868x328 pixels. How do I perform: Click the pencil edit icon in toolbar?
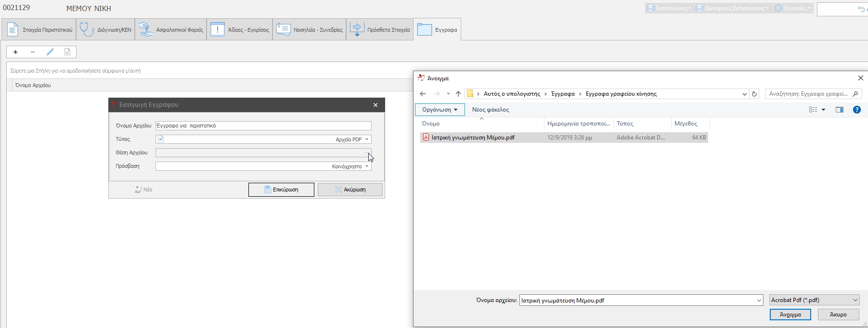(x=50, y=52)
